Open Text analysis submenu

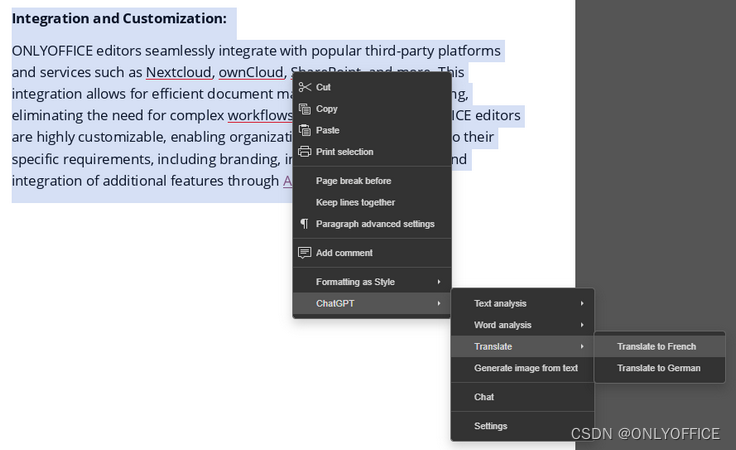522,304
